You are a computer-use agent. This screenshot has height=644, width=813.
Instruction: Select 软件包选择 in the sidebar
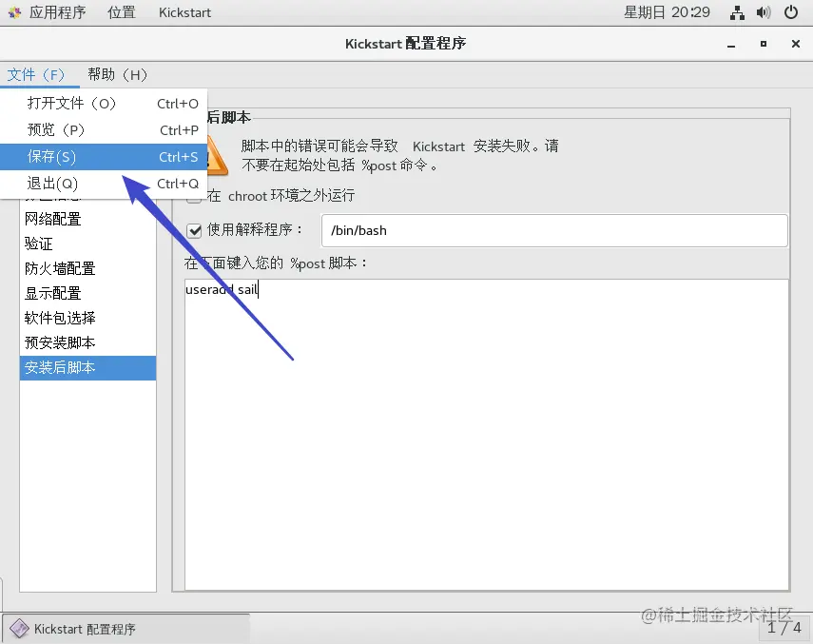coord(87,318)
